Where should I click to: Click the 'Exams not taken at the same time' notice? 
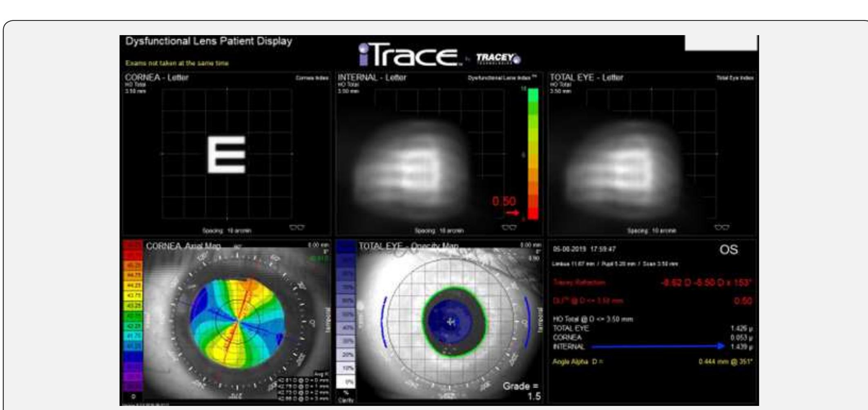[177, 63]
